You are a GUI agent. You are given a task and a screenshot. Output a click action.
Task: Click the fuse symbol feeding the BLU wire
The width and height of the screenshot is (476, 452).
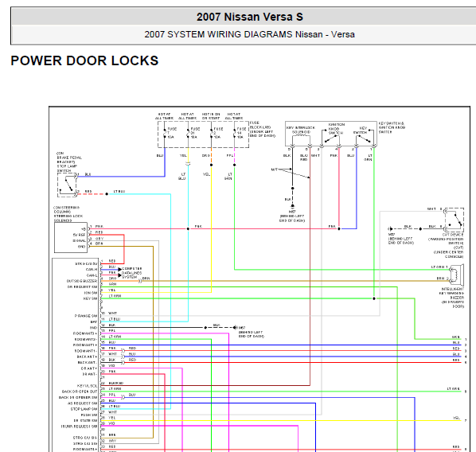tap(165, 133)
